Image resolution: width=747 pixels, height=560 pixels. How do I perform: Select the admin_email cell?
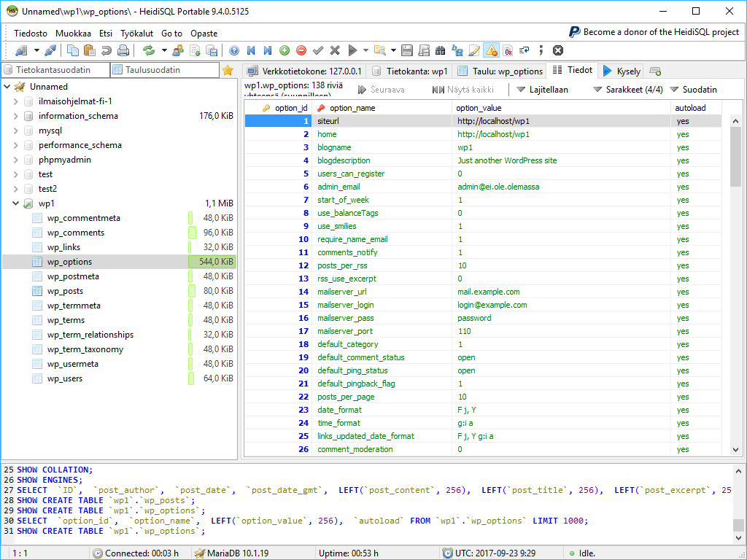coord(382,187)
